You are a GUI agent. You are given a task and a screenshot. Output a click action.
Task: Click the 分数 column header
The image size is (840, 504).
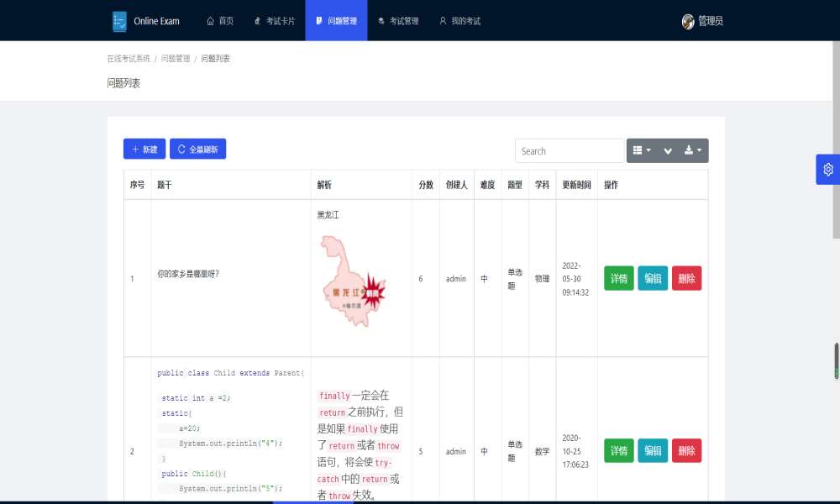(426, 185)
